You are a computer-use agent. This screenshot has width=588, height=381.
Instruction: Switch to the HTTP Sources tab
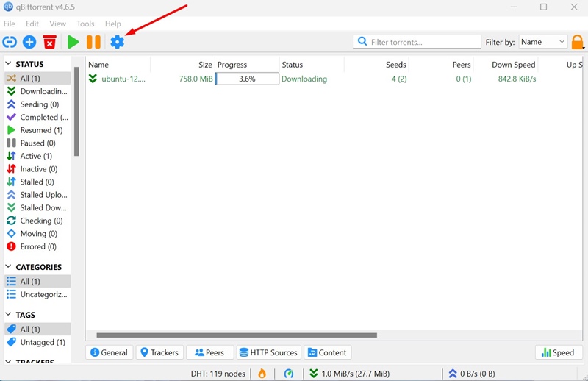point(269,352)
